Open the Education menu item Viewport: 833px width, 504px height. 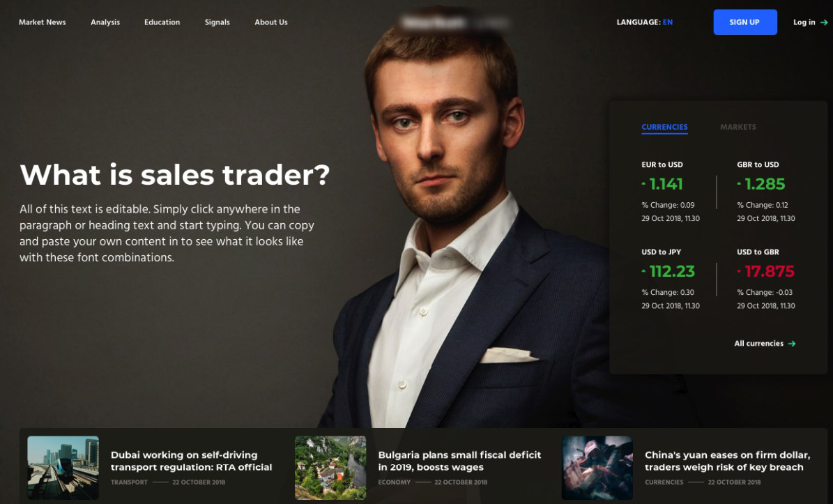tap(162, 22)
